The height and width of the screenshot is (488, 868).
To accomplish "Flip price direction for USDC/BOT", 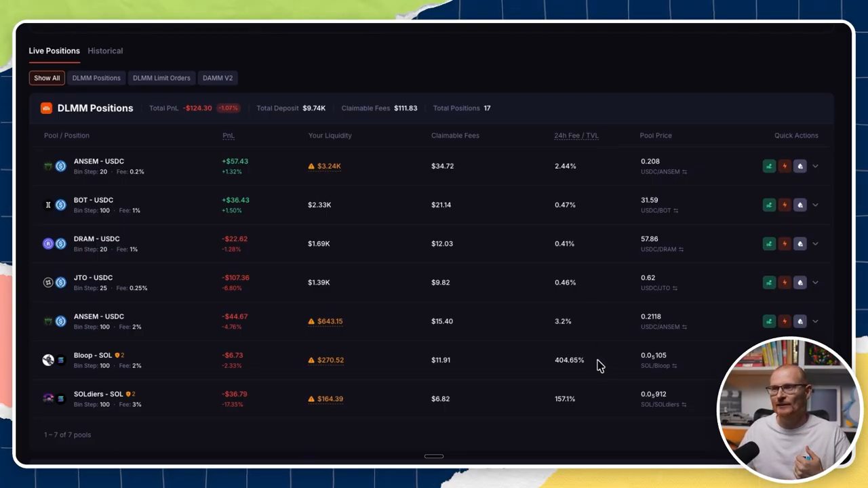I will (675, 211).
